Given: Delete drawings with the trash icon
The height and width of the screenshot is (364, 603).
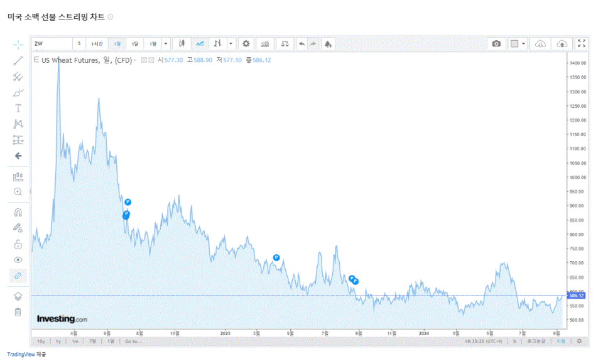Looking at the screenshot, I should (18, 312).
